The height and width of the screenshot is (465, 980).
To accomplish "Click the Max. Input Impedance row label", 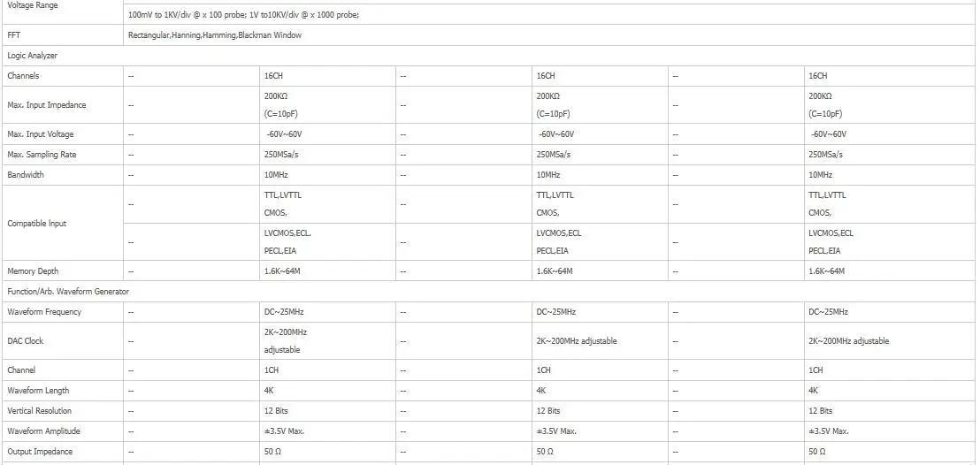I will pyautogui.click(x=46, y=105).
